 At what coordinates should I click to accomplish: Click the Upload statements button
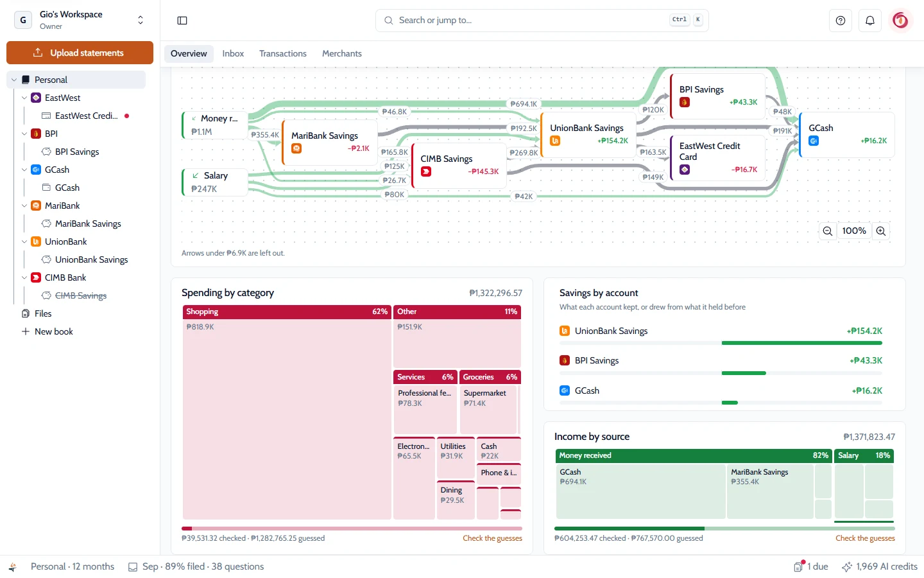[x=80, y=53]
